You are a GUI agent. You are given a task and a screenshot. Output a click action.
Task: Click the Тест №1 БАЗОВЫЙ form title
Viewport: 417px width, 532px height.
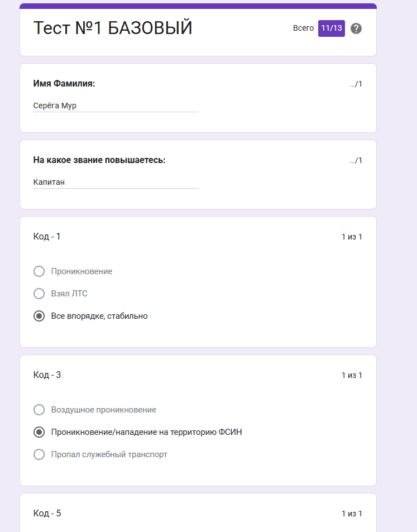click(113, 28)
